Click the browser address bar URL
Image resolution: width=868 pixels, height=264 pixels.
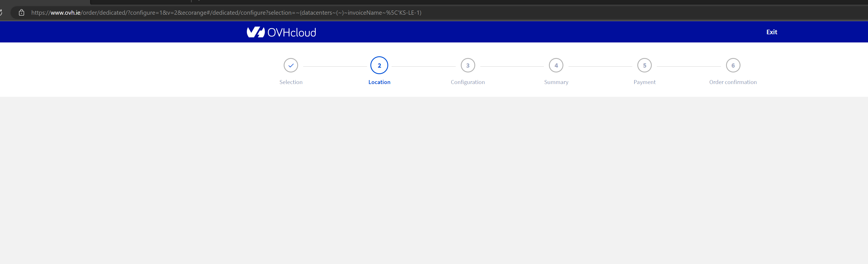(x=226, y=13)
